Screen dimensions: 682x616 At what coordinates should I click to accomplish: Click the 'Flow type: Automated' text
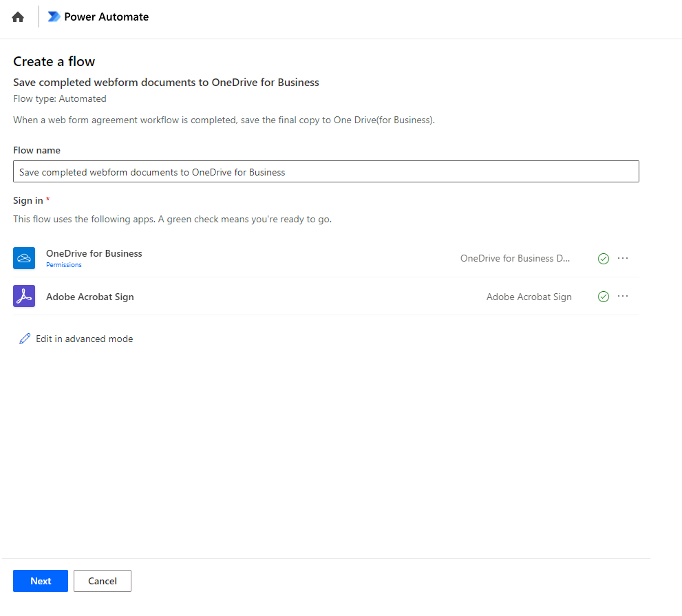(x=60, y=98)
